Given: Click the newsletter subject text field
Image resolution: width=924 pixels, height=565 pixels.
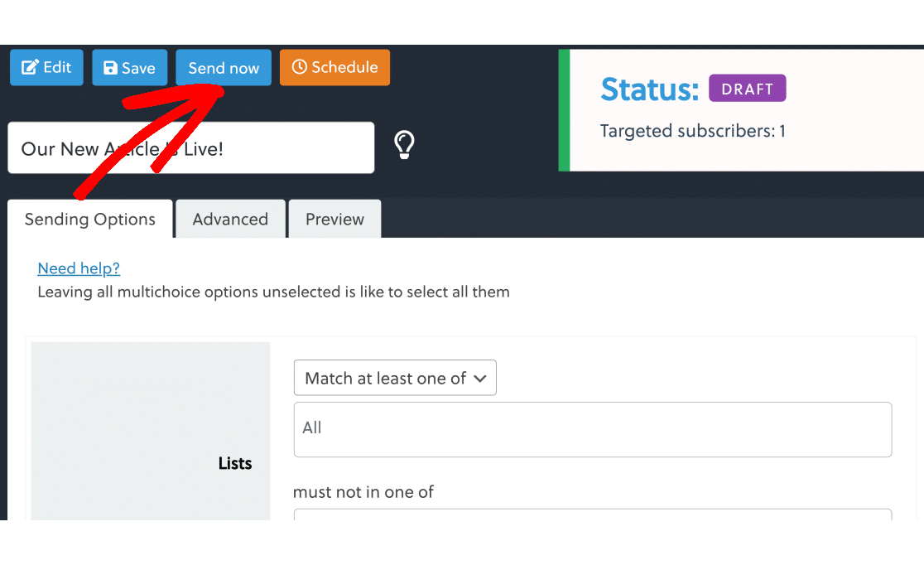Looking at the screenshot, I should pyautogui.click(x=191, y=148).
